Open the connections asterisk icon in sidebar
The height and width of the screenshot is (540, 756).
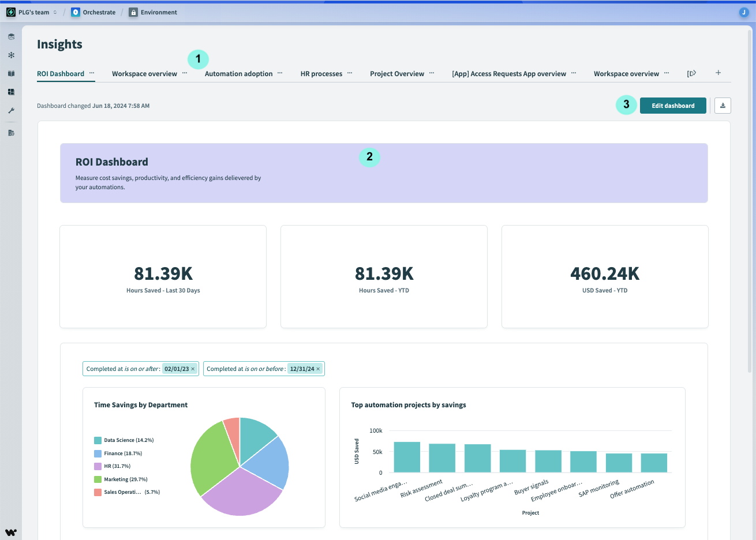(x=11, y=55)
